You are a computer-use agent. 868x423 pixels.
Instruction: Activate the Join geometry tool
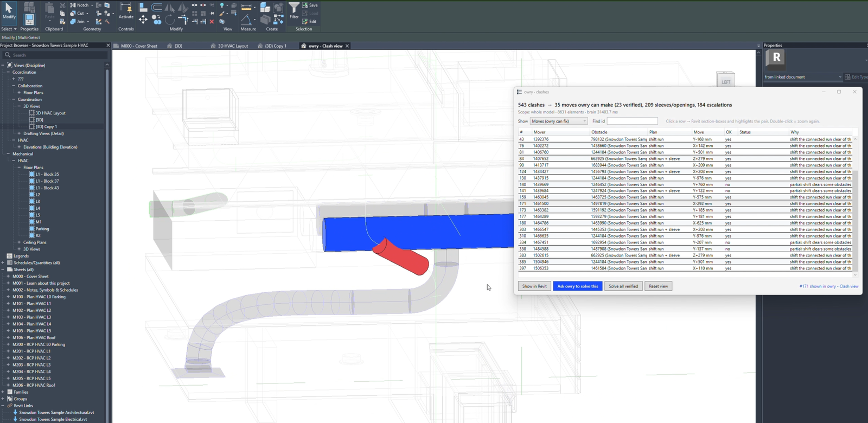coord(78,22)
